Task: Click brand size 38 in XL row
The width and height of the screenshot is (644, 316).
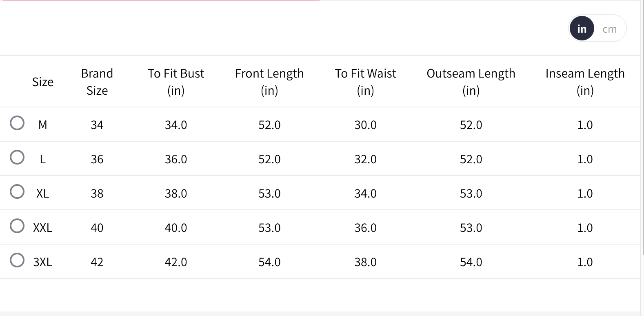Action: point(97,194)
